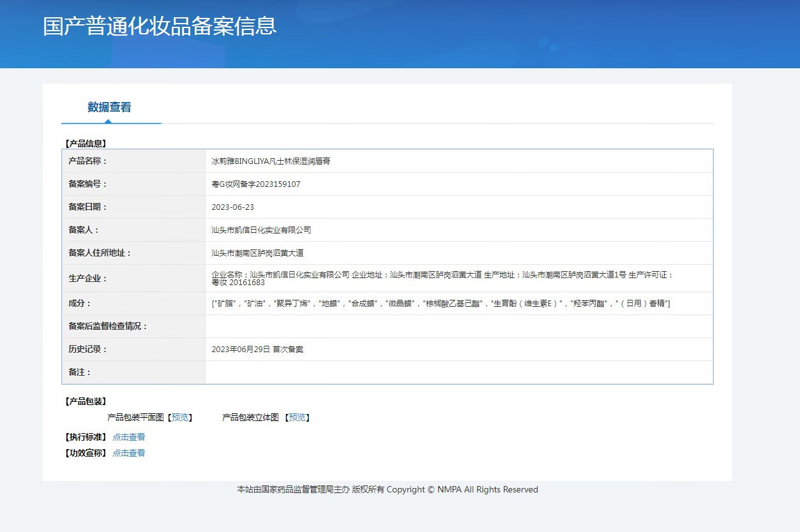Viewport: 800px width, 532px height.
Task: Click the NMPA copyright footer text
Action: 388,490
